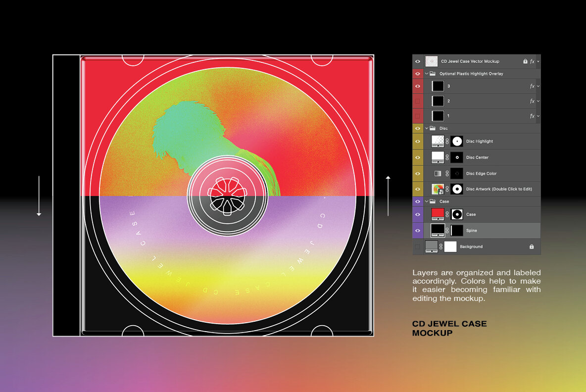Click the lock icon on CD Jewel Case Vector Mockup
The height and width of the screenshot is (392, 586).
point(526,61)
